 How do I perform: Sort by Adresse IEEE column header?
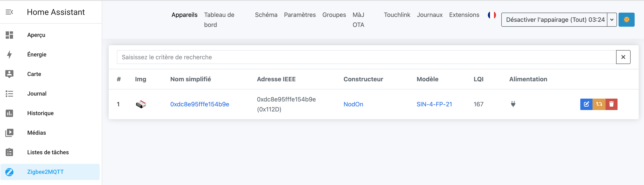276,79
